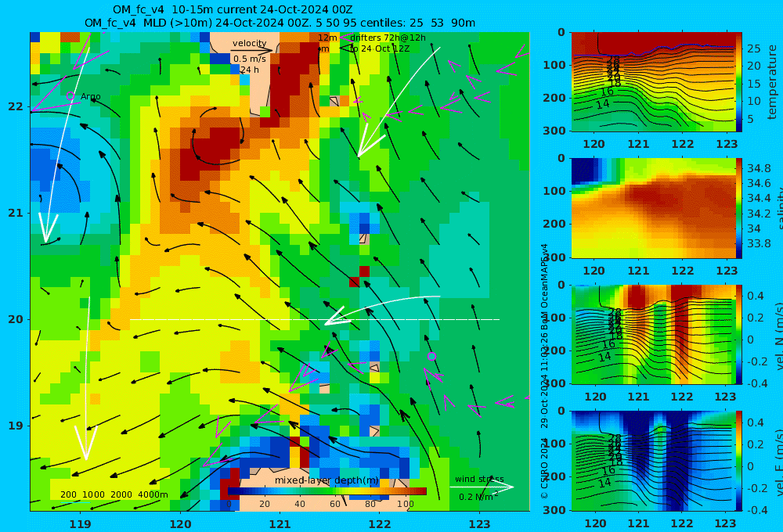Image resolution: width=783 pixels, height=532 pixels.
Task: Click the salinity colorbar
Action: pyautogui.click(x=738, y=208)
